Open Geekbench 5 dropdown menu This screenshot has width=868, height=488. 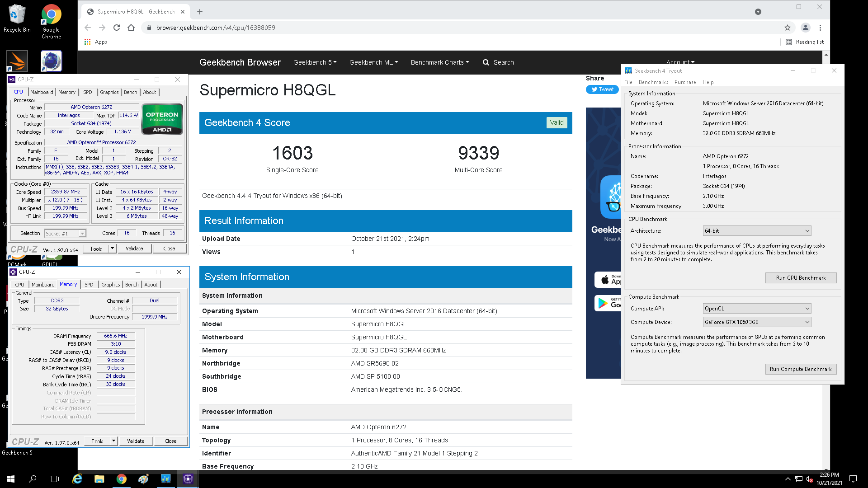click(x=315, y=62)
